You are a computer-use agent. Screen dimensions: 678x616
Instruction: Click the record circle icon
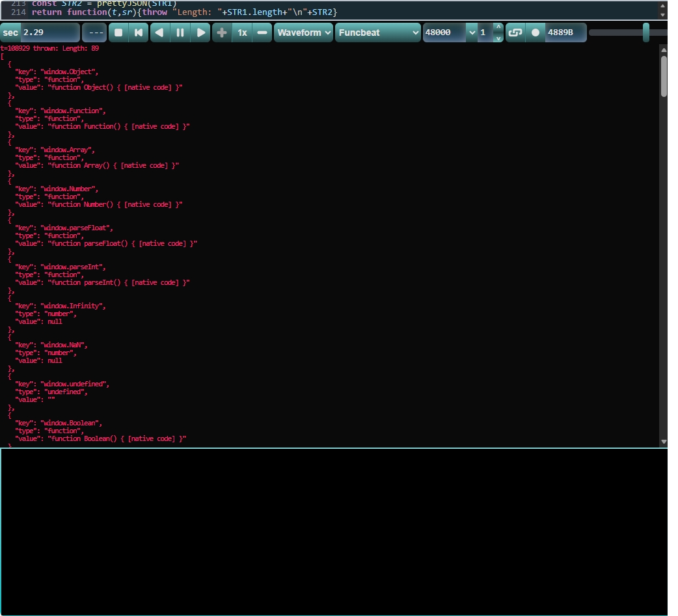[535, 33]
